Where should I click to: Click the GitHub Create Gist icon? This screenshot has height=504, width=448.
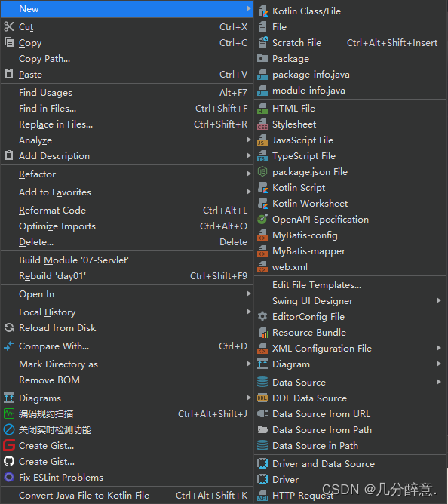[x=9, y=462]
